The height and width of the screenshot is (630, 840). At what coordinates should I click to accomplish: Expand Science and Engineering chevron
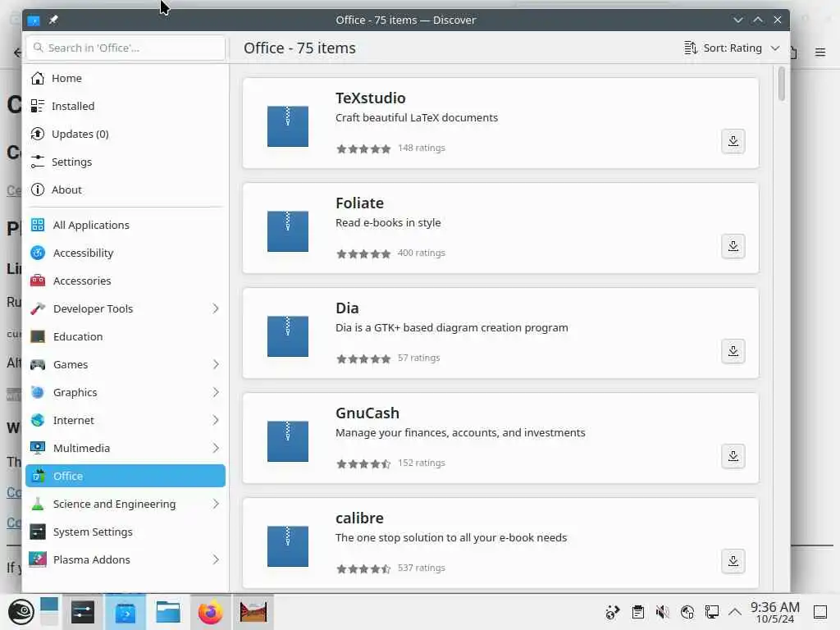point(216,504)
